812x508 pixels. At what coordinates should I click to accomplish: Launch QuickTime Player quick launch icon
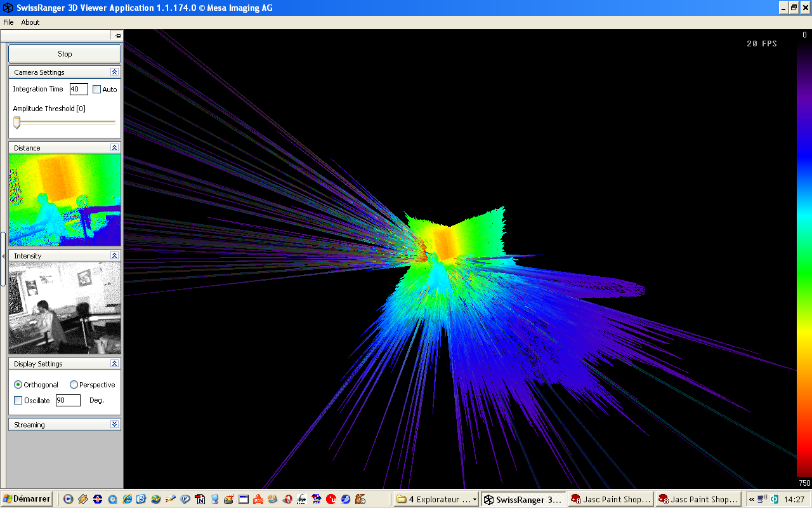coord(112,499)
